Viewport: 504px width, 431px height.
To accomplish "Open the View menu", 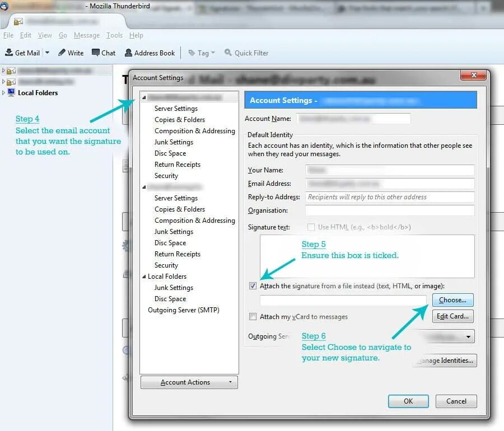I will click(x=45, y=35).
